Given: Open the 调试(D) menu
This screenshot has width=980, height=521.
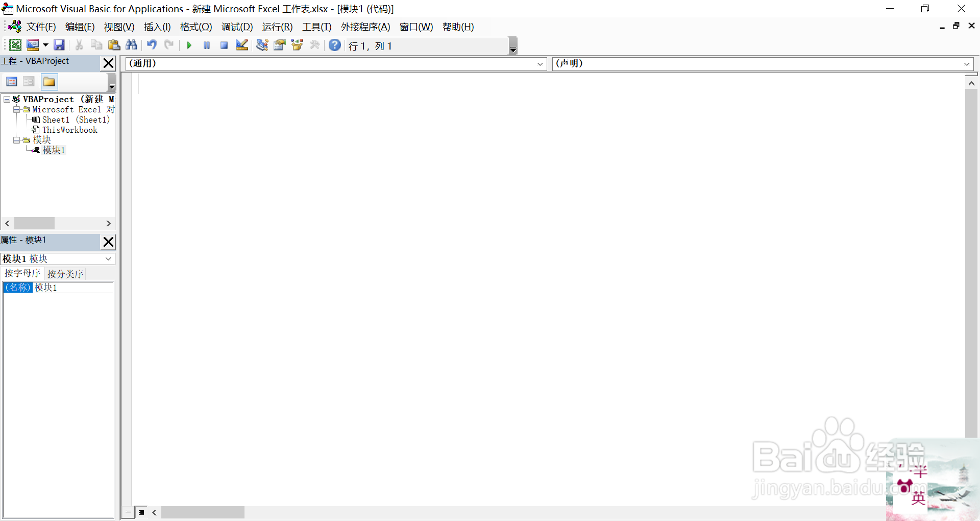Looking at the screenshot, I should [237, 27].
